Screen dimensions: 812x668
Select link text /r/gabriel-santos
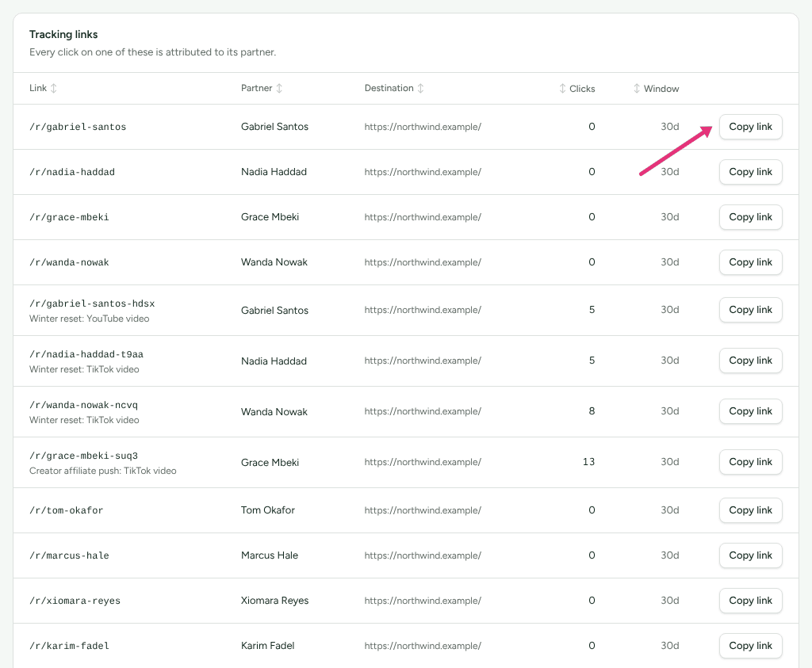[x=78, y=127]
